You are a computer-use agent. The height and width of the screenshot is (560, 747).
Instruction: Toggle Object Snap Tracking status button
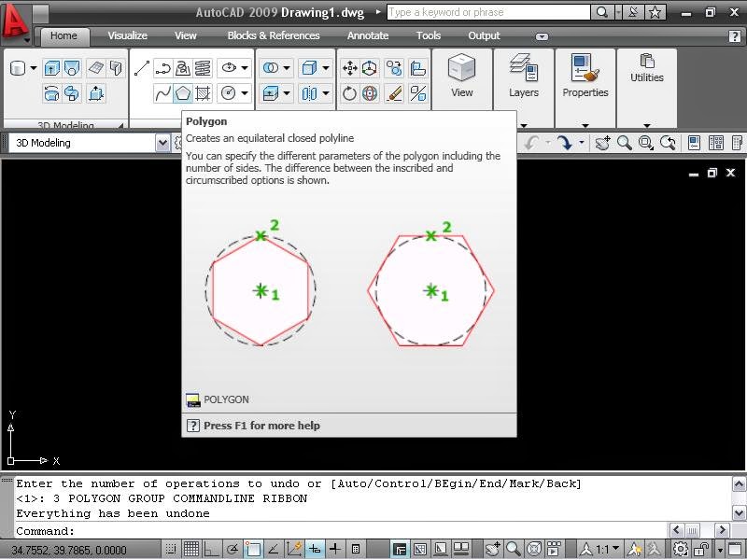point(274,549)
